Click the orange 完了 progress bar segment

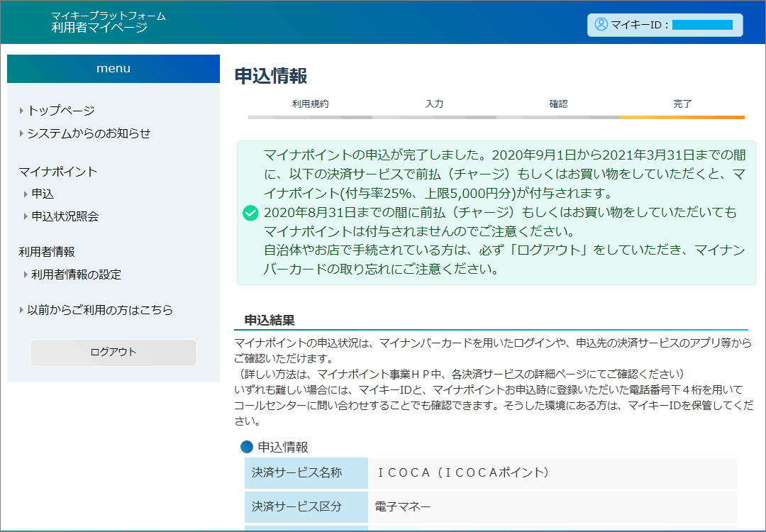point(682,117)
